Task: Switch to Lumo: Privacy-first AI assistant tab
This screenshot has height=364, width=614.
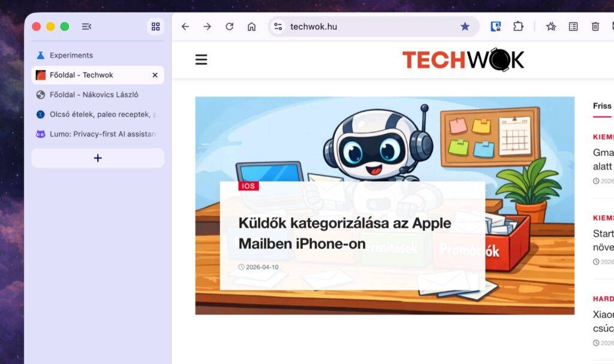Action: 98,134
